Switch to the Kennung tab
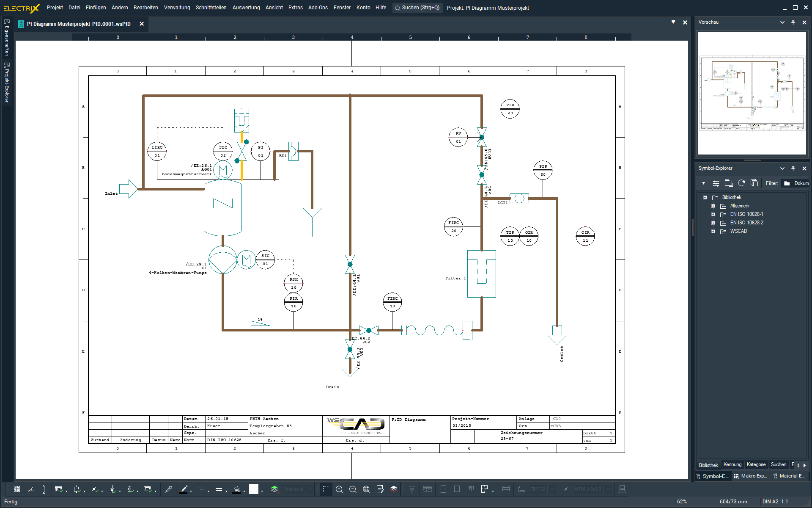This screenshot has height=508, width=812. coord(732,465)
